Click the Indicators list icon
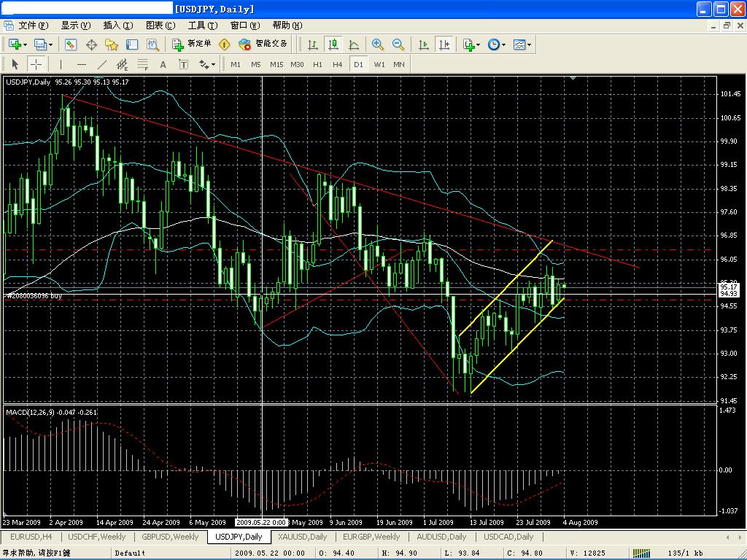This screenshot has width=747, height=560. [x=468, y=44]
